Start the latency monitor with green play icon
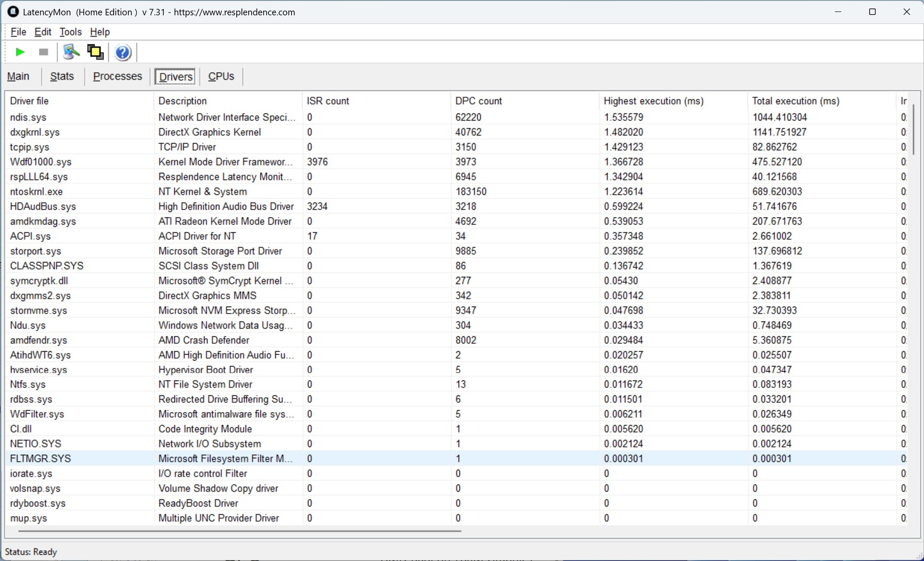The height and width of the screenshot is (561, 924). click(20, 52)
